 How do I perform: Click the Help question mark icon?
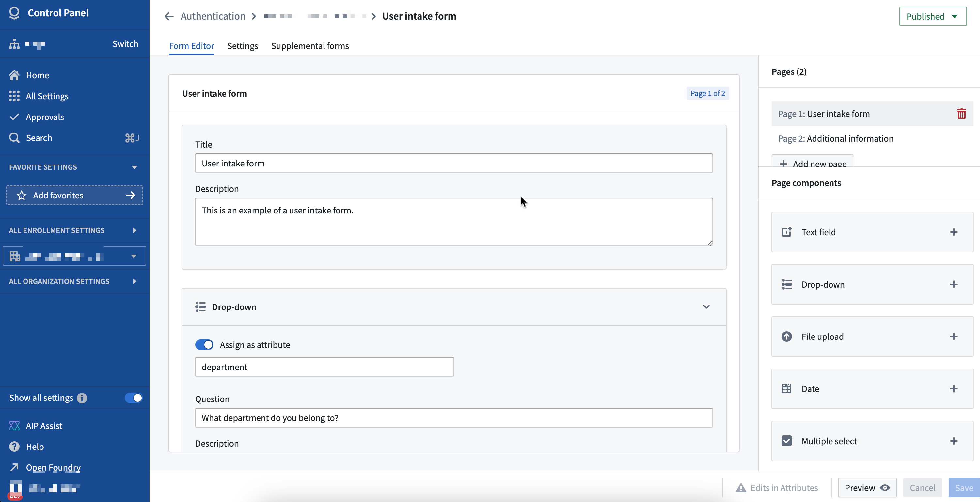pos(14,447)
